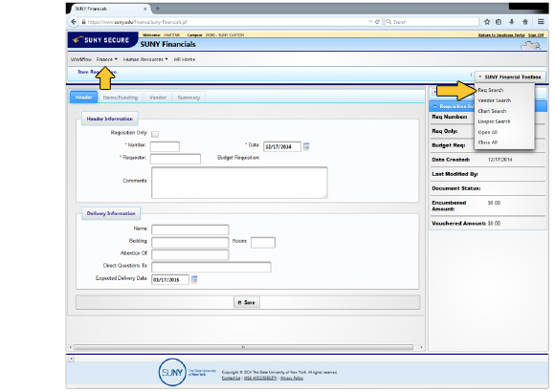This screenshot has width=555, height=392.
Task: Click the browser Search box
Action: [432, 22]
